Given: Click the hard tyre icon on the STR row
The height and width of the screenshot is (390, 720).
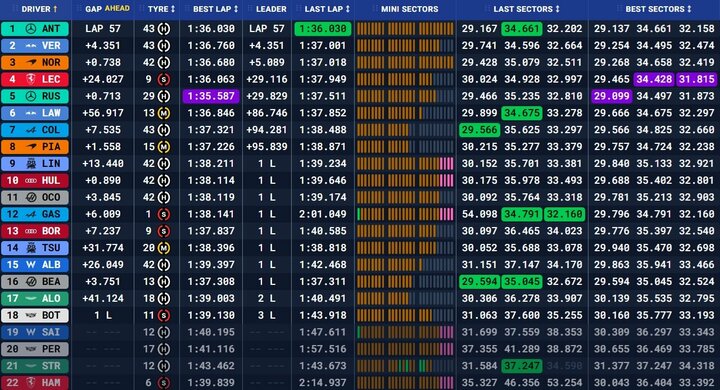Looking at the screenshot, I should click(163, 366).
